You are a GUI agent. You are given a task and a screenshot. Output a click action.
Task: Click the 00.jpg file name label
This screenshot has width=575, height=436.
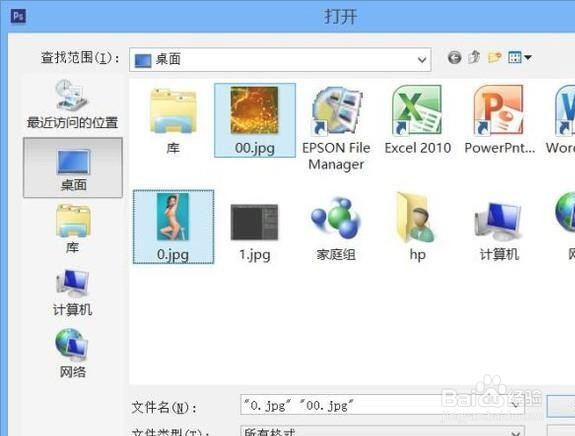(x=255, y=148)
